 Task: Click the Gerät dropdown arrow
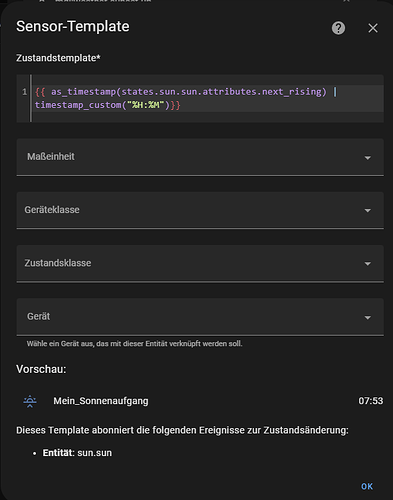(x=368, y=318)
